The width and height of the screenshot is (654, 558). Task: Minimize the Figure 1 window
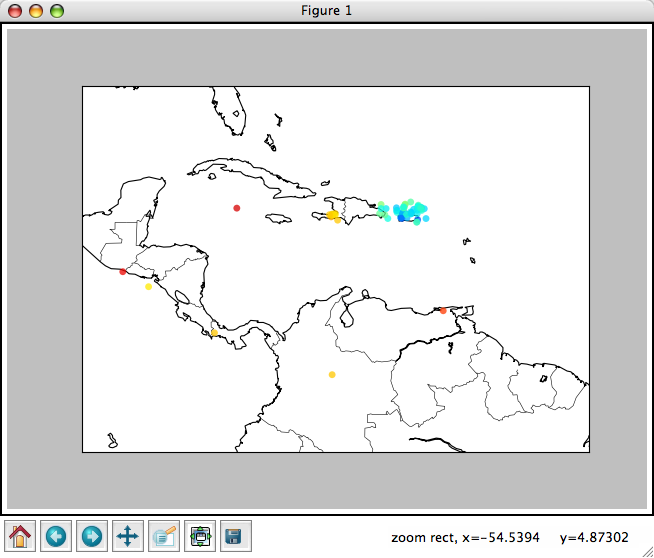coord(37,11)
